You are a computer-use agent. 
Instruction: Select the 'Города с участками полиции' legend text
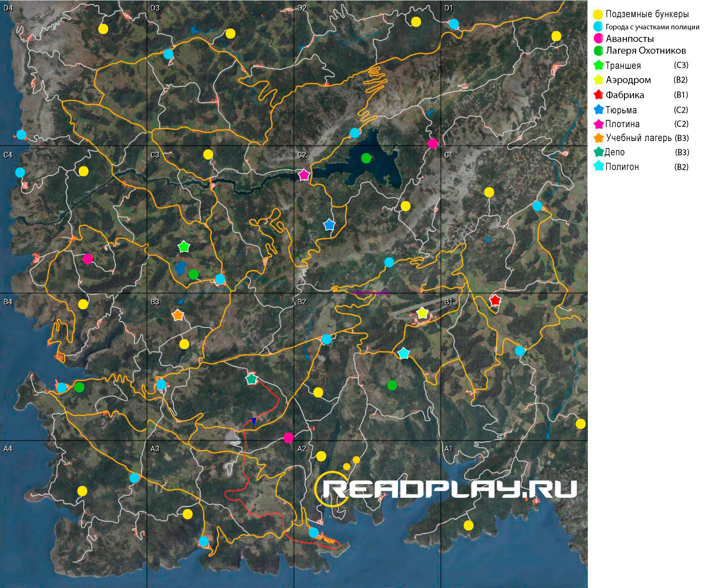[x=652, y=27]
